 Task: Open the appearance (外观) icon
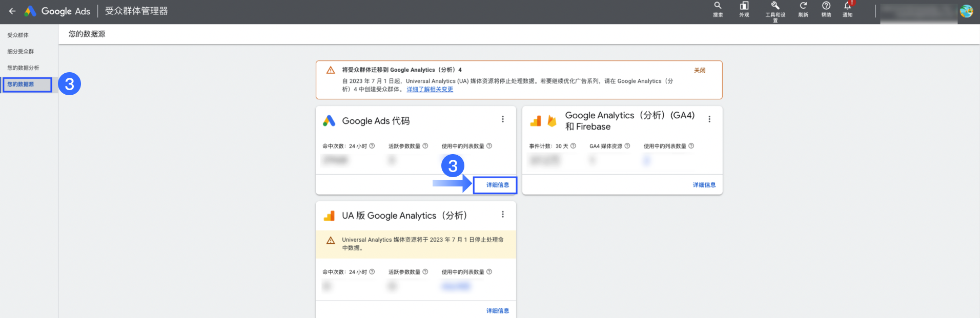pos(744,9)
